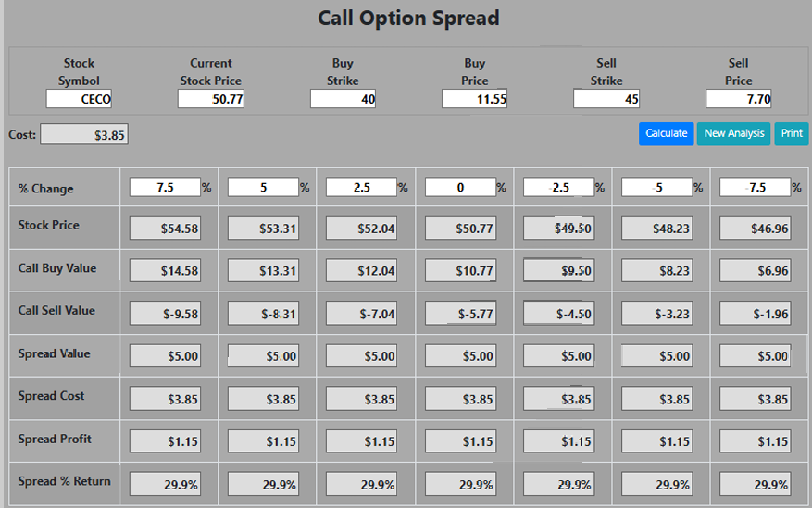This screenshot has height=508, width=812.
Task: Edit the -7.5 % Change input
Action: (x=756, y=187)
